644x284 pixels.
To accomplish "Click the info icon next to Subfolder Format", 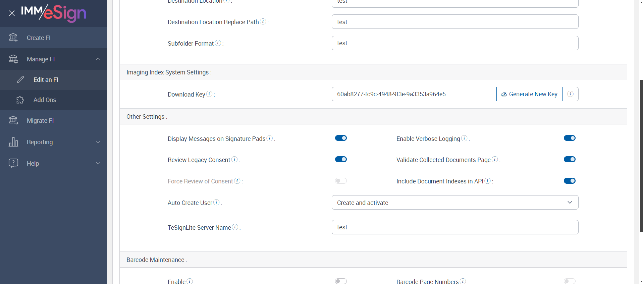I will pyautogui.click(x=218, y=43).
